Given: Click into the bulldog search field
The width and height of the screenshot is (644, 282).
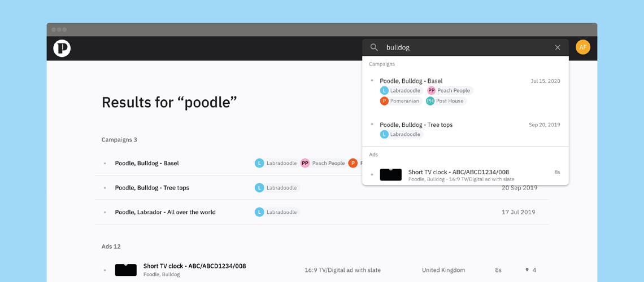Looking at the screenshot, I should point(463,47).
